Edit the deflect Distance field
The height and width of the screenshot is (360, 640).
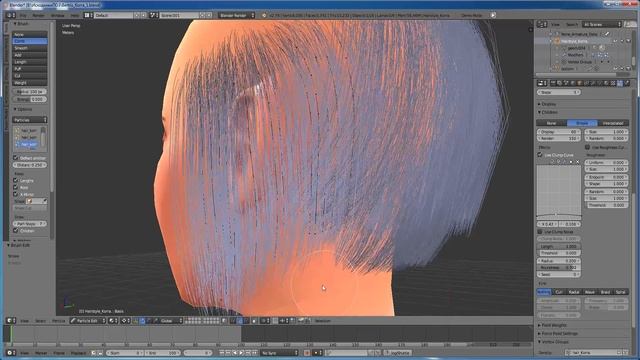coord(30,165)
